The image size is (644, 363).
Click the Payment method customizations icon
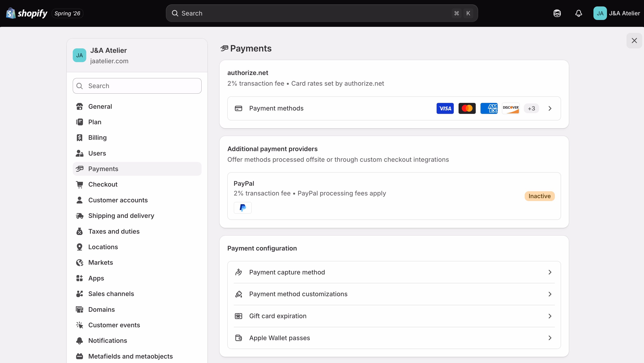[x=238, y=294]
